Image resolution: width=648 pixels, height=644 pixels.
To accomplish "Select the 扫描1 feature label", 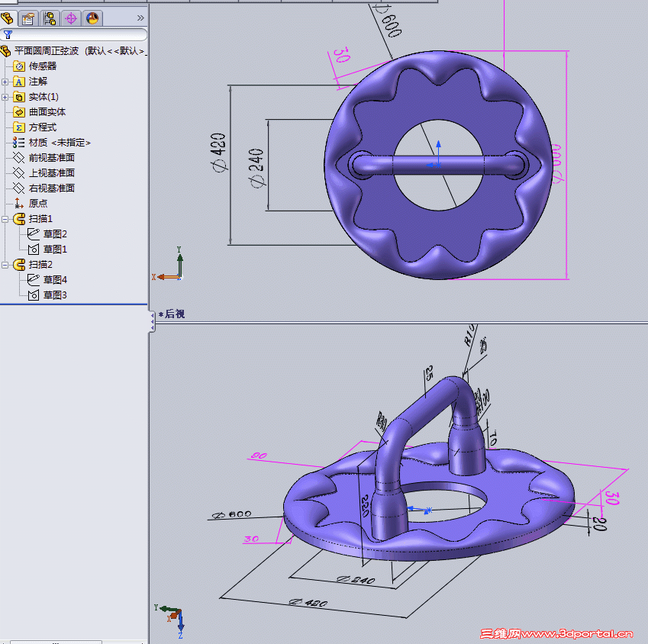I will pos(40,218).
